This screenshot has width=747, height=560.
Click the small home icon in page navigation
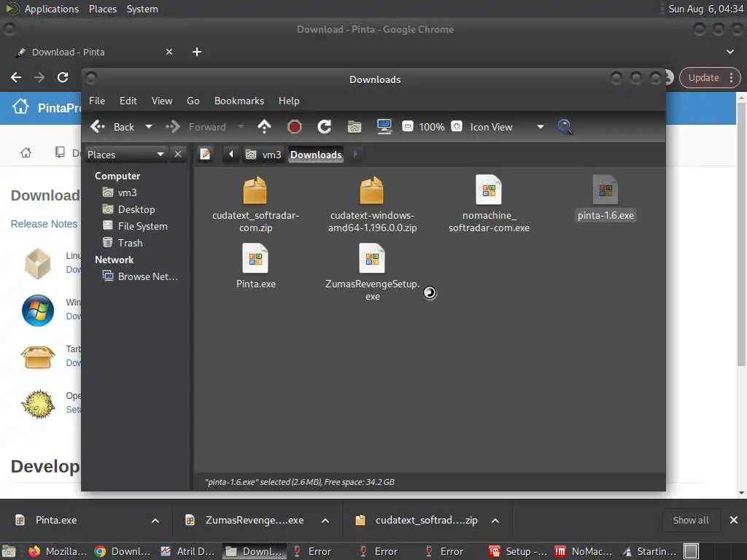pos(26,152)
